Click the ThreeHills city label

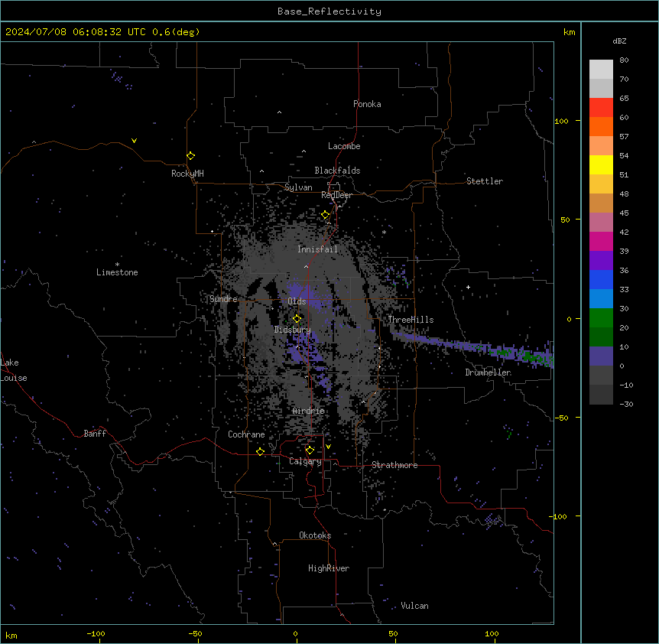tap(411, 320)
